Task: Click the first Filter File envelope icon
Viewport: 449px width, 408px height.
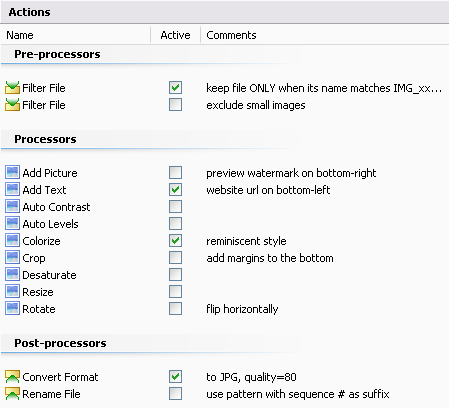Action: pos(12,88)
